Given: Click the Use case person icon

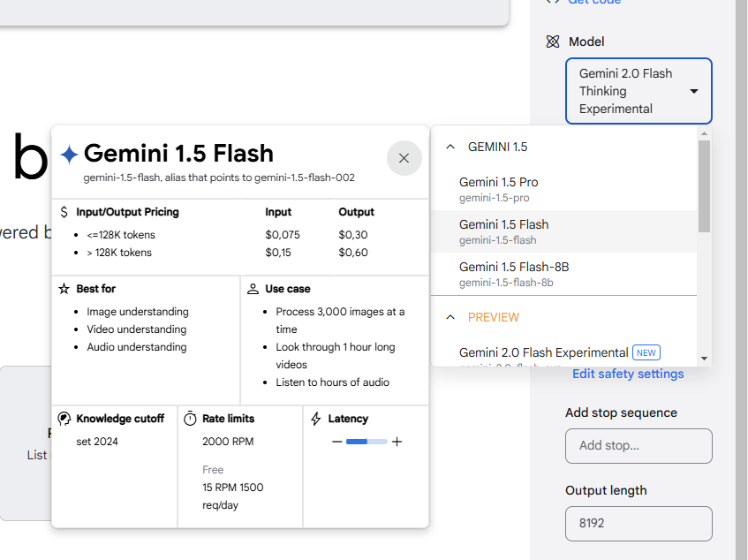Looking at the screenshot, I should pos(253,289).
